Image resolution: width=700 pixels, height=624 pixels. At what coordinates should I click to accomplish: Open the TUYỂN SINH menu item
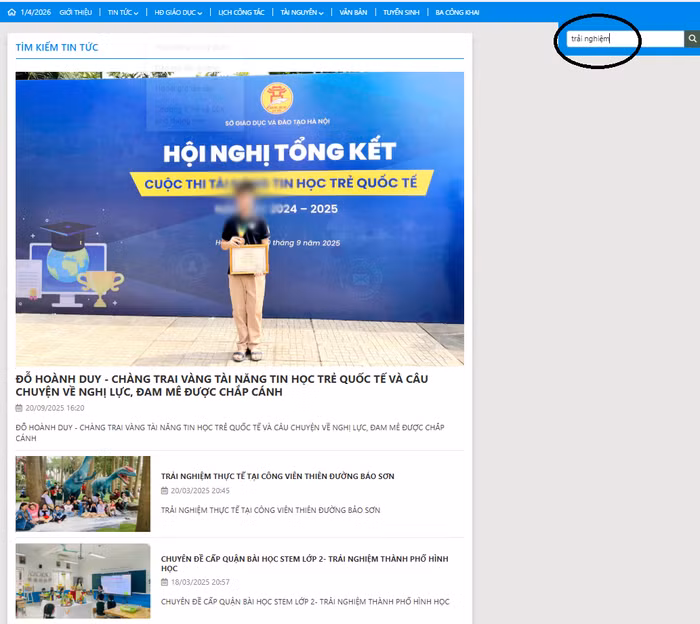(401, 12)
